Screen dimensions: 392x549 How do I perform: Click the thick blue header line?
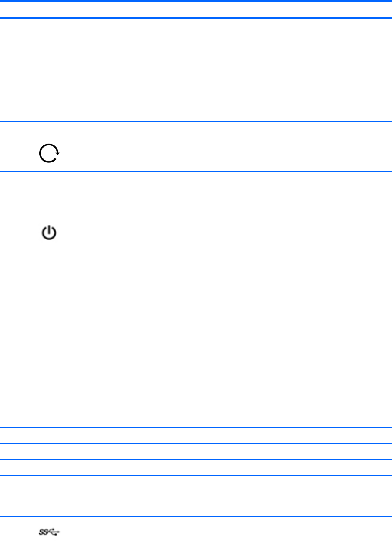point(196,18)
